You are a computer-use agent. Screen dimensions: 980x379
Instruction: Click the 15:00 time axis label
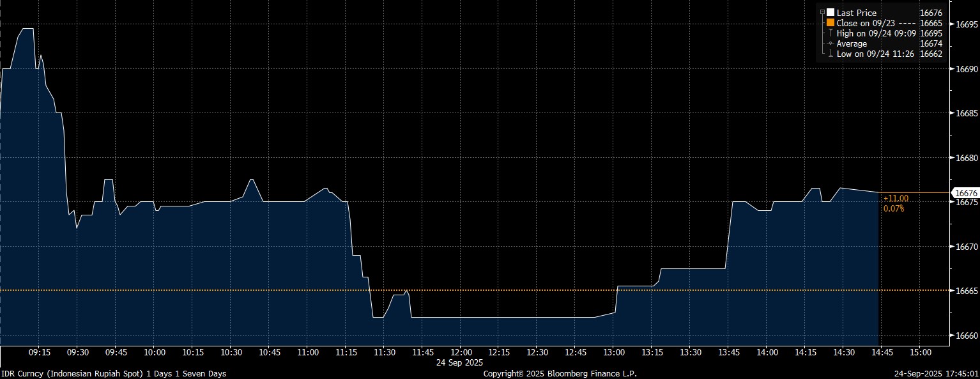pyautogui.click(x=920, y=352)
